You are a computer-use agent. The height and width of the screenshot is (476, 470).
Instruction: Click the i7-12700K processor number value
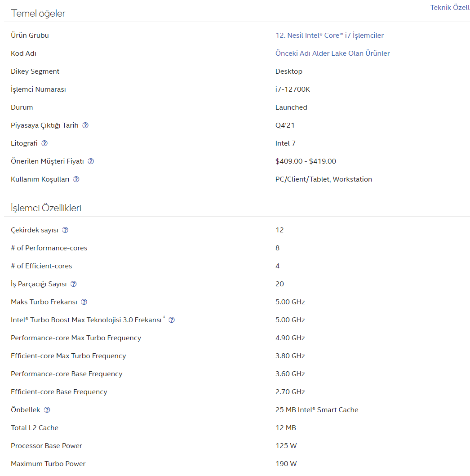click(293, 89)
